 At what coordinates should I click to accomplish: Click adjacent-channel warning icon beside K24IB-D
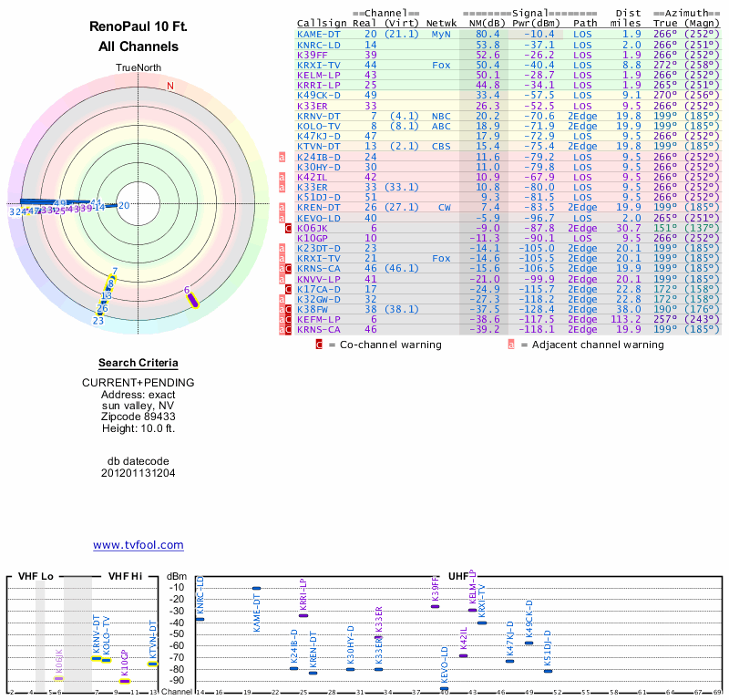282,157
